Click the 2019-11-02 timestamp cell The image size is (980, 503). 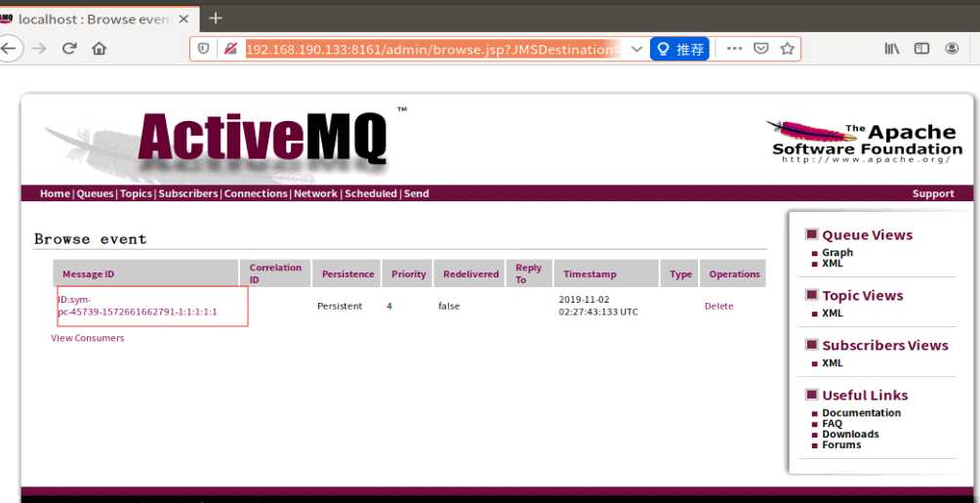click(598, 306)
